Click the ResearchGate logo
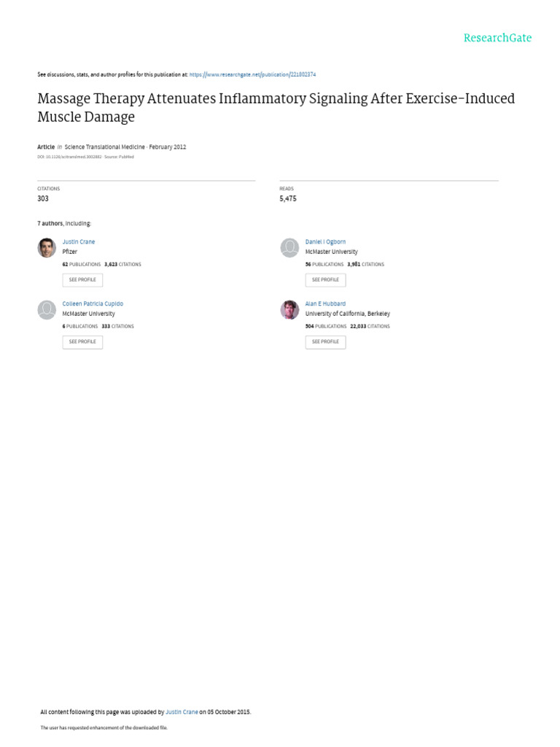Screen dimensions: 560x747 497,38
